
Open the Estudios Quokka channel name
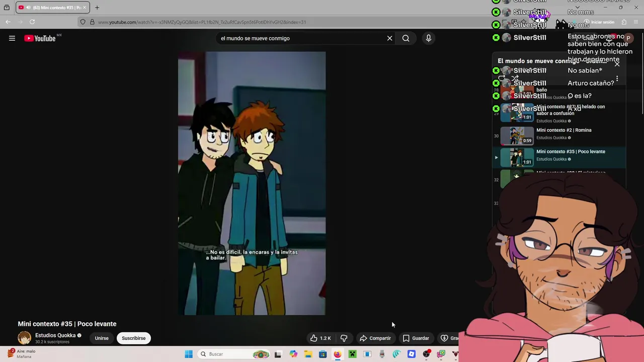55,335
